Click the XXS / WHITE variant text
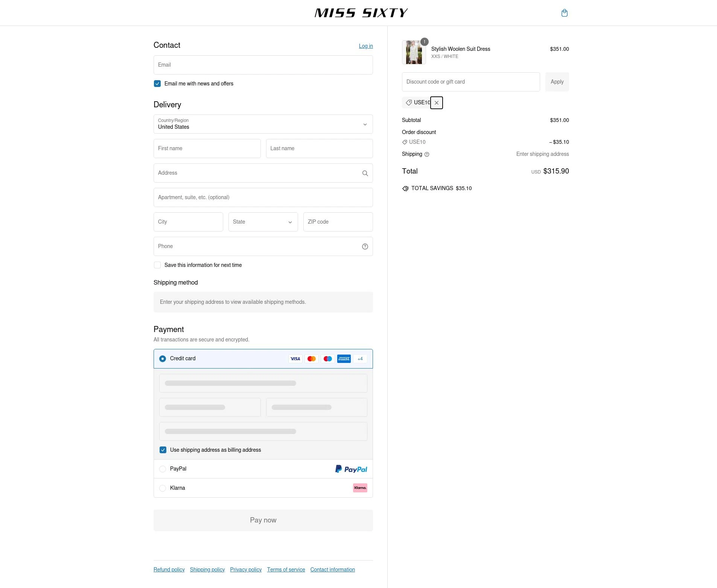Viewport: 717px width, 588px height. point(445,56)
